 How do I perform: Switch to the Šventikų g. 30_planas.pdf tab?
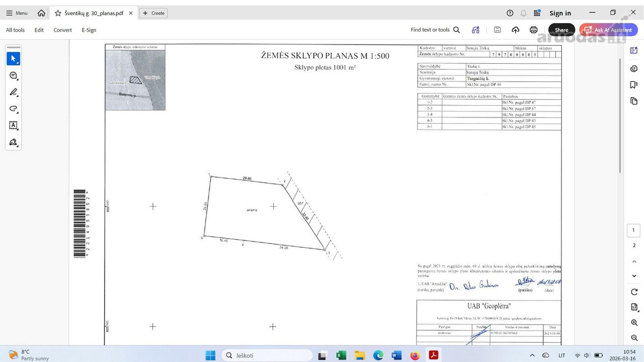pos(94,13)
